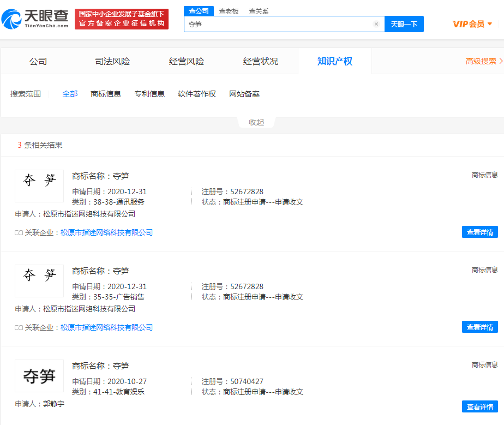This screenshot has height=425, width=504.
Task: Open the VIP会员 dropdown menu
Action: pos(472,24)
